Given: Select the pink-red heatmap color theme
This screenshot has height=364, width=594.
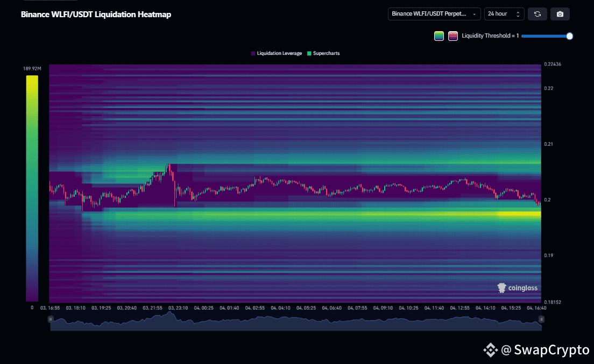Looking at the screenshot, I should click(x=453, y=36).
